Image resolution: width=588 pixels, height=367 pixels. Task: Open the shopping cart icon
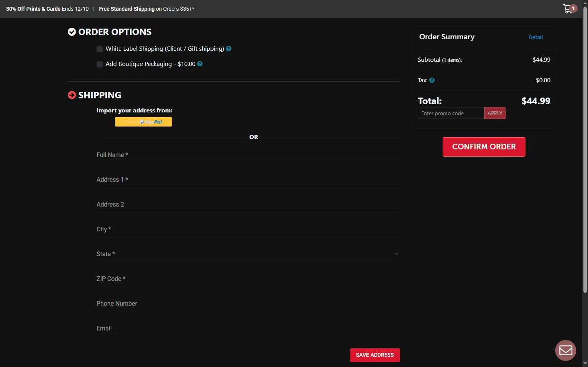point(568,9)
